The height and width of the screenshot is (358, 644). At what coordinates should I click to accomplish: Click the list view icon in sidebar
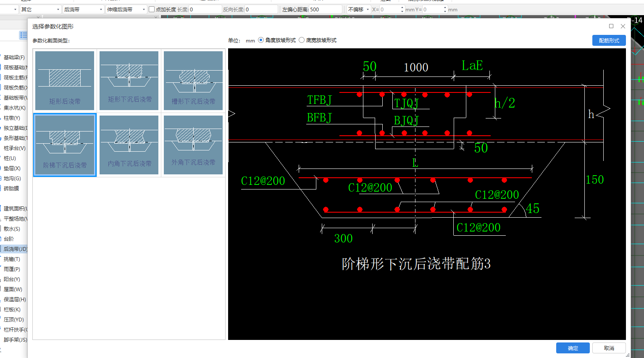pos(23,35)
